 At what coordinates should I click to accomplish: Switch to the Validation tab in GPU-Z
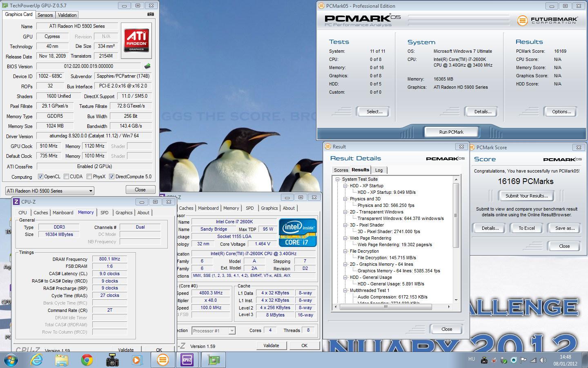point(67,15)
